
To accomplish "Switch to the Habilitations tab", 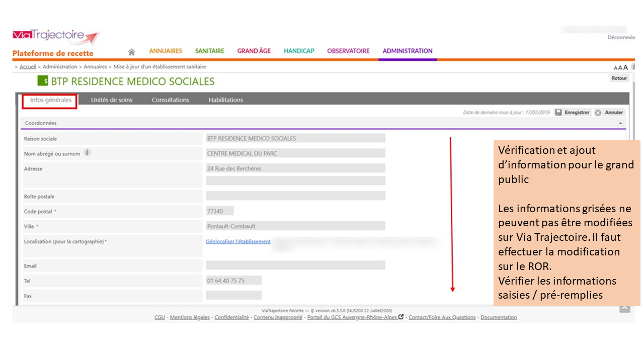I will (x=226, y=100).
